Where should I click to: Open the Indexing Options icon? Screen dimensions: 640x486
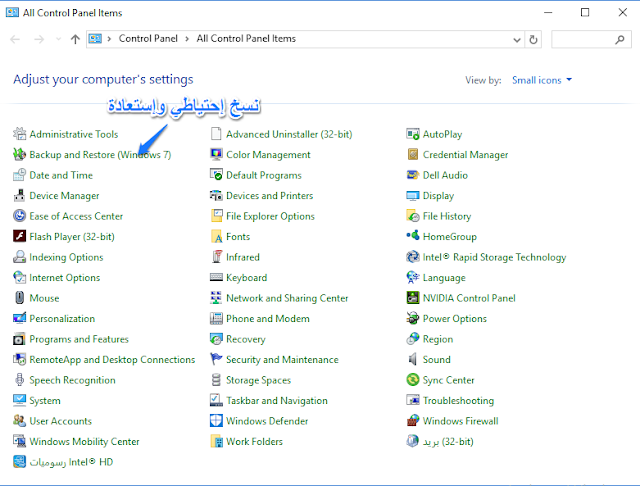coord(19,257)
